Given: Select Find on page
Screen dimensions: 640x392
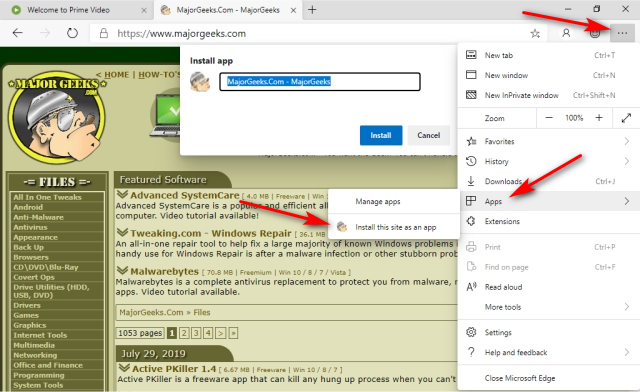Looking at the screenshot, I should [x=548, y=267].
